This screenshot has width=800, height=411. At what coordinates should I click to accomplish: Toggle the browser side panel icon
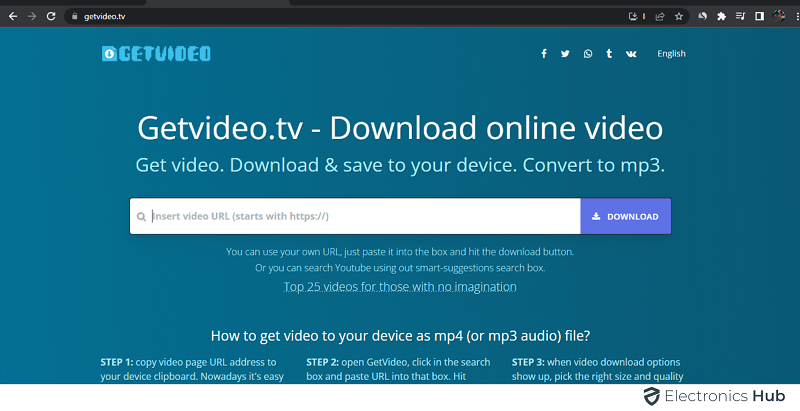tap(759, 16)
